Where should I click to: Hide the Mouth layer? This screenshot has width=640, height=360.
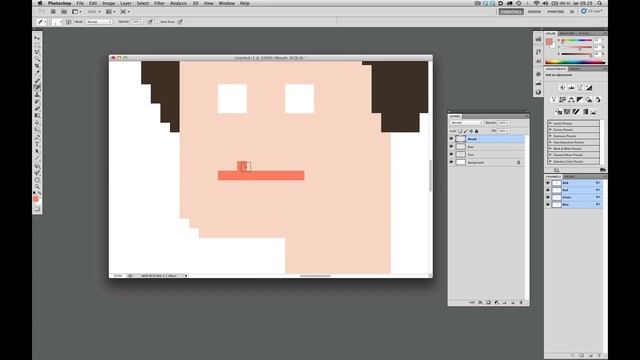tap(451, 139)
